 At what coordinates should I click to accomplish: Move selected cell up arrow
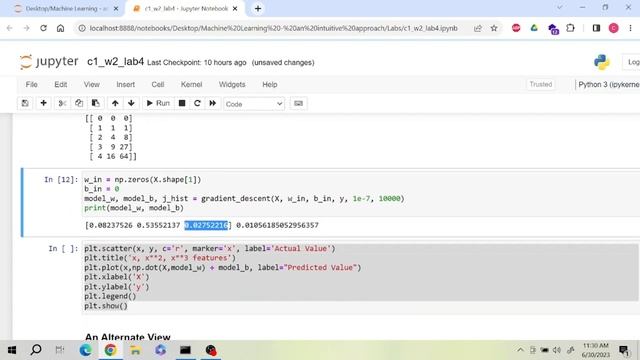[115, 104]
